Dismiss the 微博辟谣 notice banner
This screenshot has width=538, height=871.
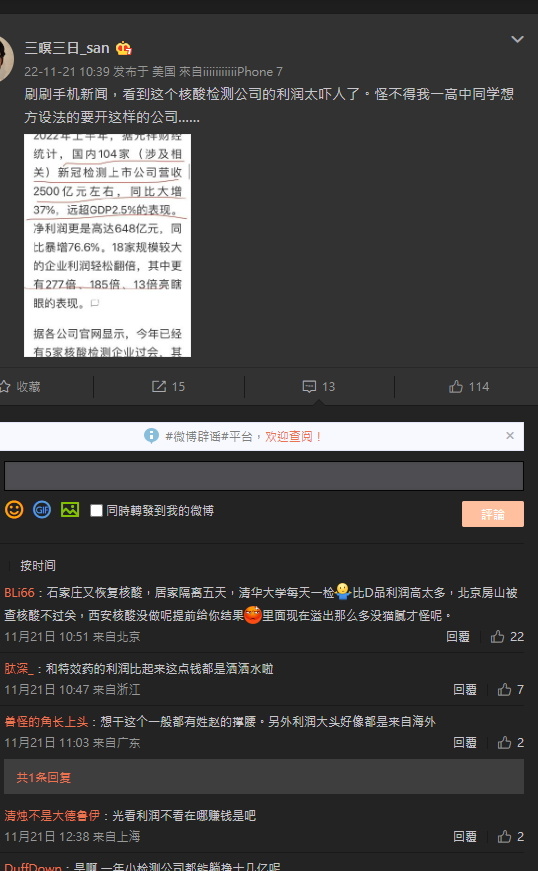(x=510, y=436)
